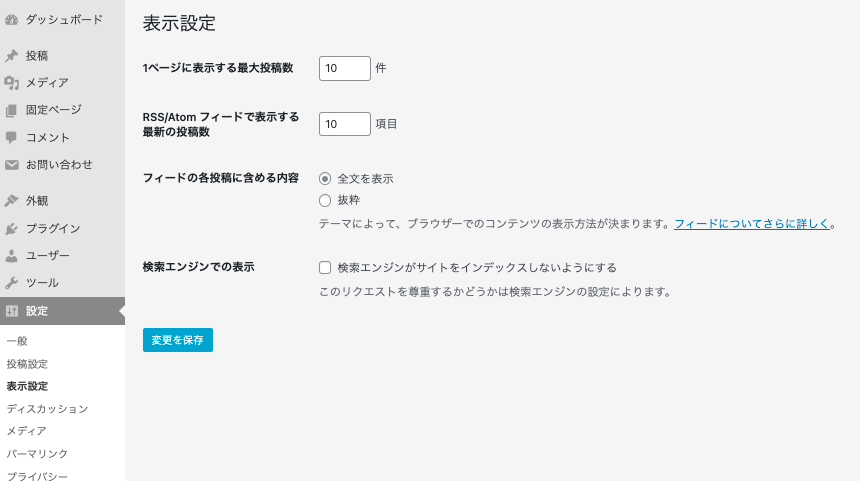
Task: Click the ツール wrench icon
Action: (12, 282)
